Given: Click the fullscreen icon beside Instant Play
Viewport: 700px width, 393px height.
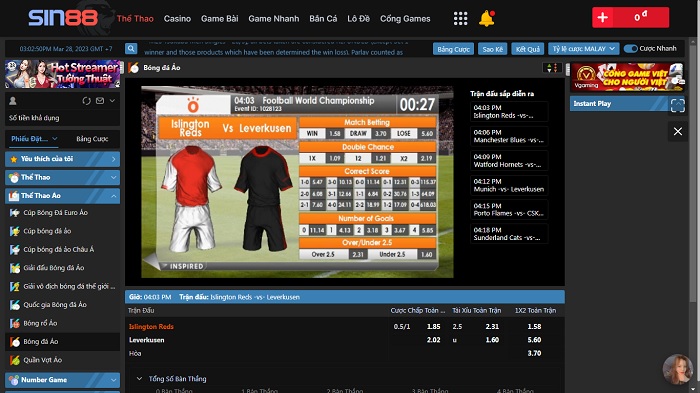Looking at the screenshot, I should pos(677,105).
